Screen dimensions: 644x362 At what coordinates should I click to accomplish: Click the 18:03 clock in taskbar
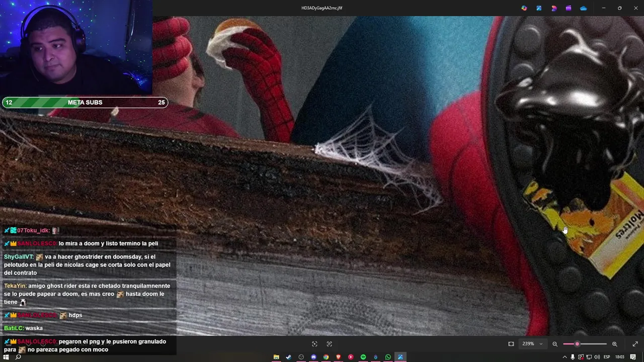coord(620,357)
